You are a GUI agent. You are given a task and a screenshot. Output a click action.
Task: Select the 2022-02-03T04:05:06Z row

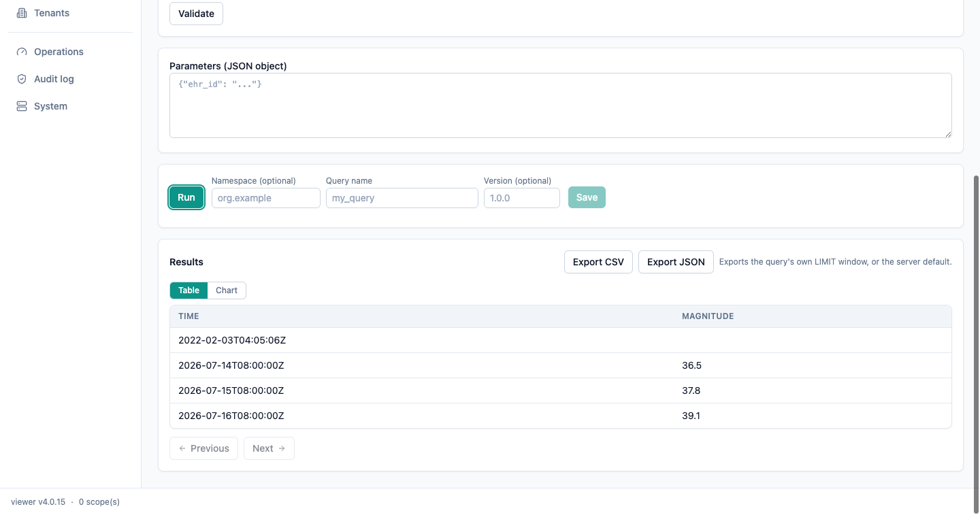[x=560, y=340]
